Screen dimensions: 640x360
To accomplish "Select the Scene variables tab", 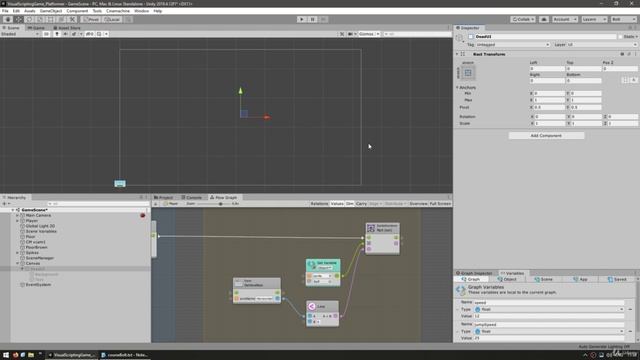I will click(544, 279).
